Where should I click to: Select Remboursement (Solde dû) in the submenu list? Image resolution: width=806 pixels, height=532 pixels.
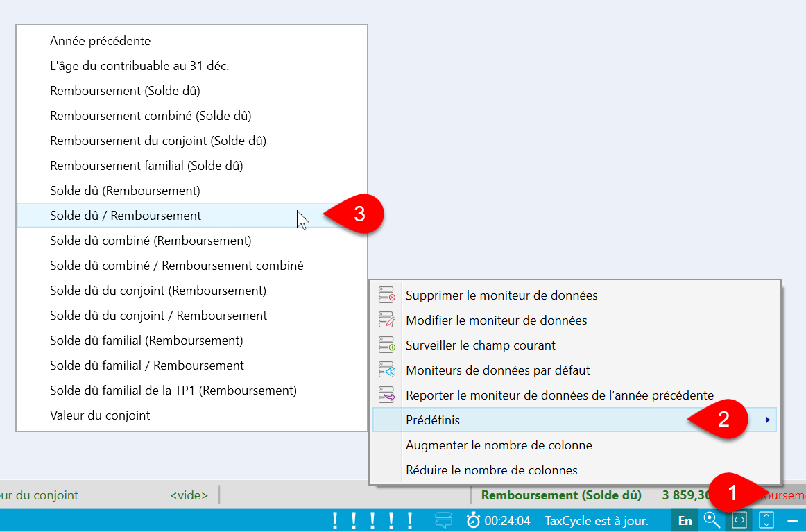(192, 90)
